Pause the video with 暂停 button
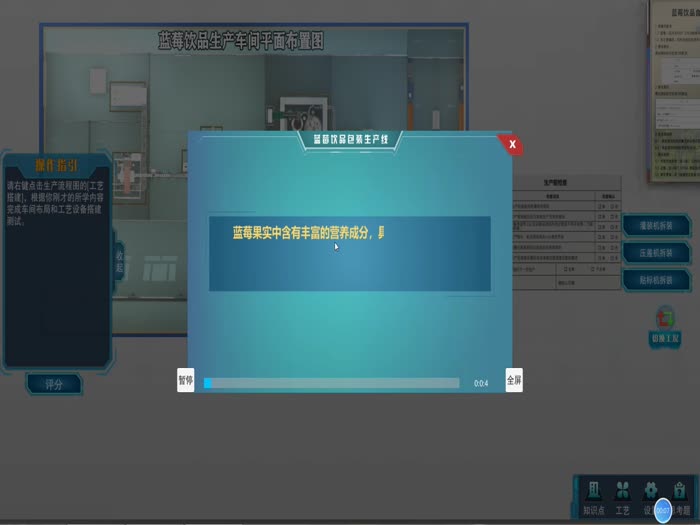This screenshot has width=700, height=525. (x=185, y=381)
